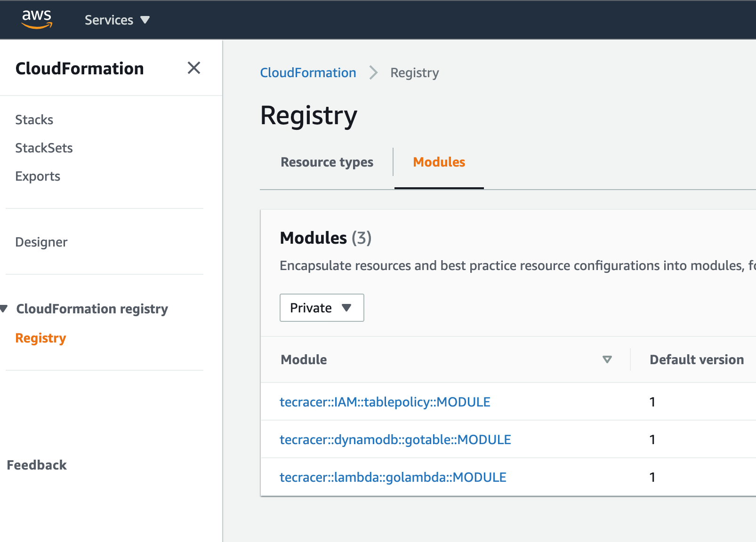Click the AWS logo icon
The height and width of the screenshot is (542, 756).
[37, 19]
